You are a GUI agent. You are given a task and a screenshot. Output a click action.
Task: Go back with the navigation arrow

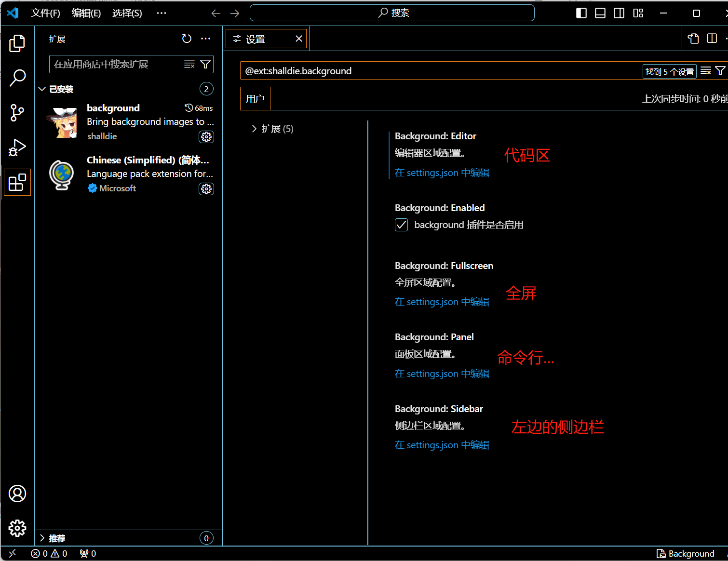point(216,13)
